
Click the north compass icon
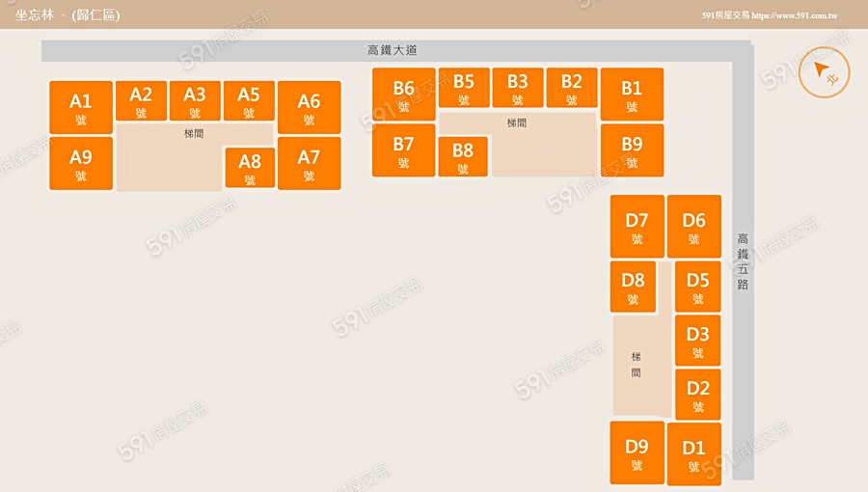[x=824, y=71]
